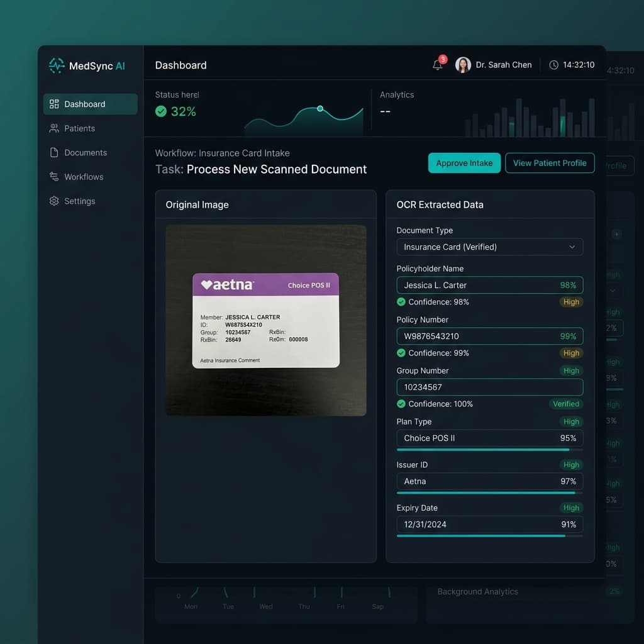Expand the Document Type dropdown
The image size is (644, 644).
[x=489, y=247]
